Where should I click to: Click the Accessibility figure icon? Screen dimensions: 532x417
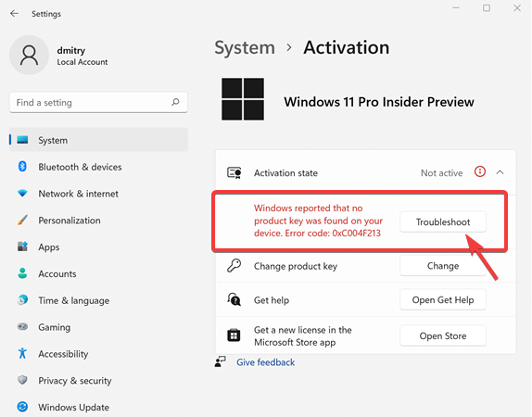[x=22, y=353]
